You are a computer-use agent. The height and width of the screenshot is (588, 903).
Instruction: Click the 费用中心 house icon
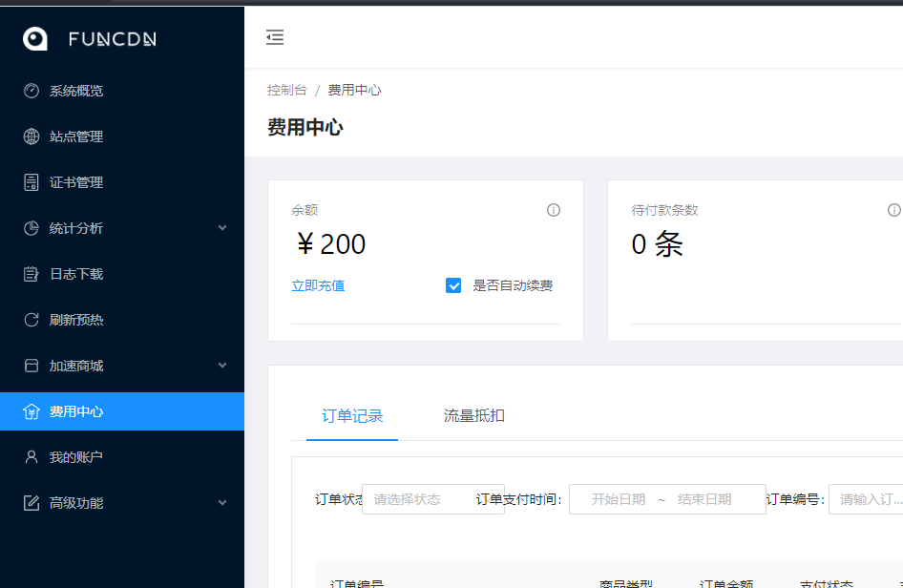click(31, 411)
